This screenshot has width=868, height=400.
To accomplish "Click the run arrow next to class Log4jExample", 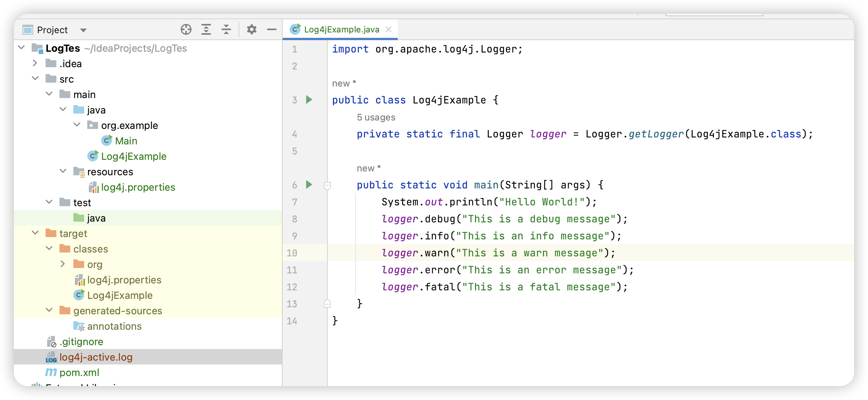I will tap(308, 100).
